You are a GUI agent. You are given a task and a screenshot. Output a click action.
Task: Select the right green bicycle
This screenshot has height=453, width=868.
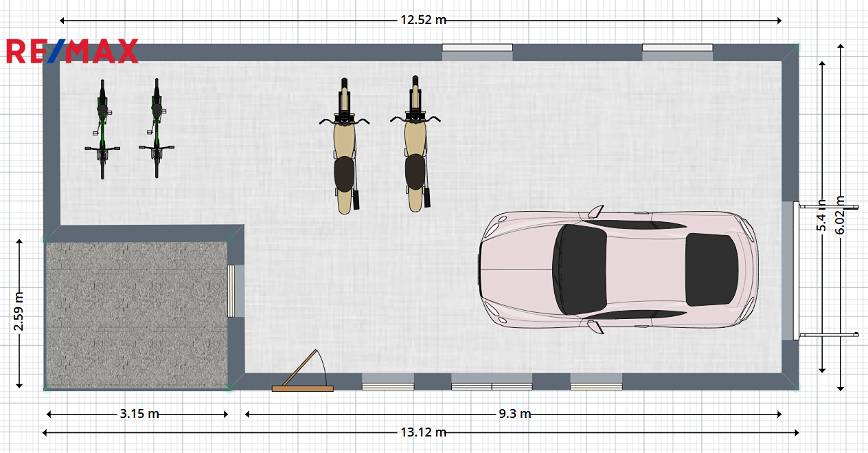(x=157, y=129)
